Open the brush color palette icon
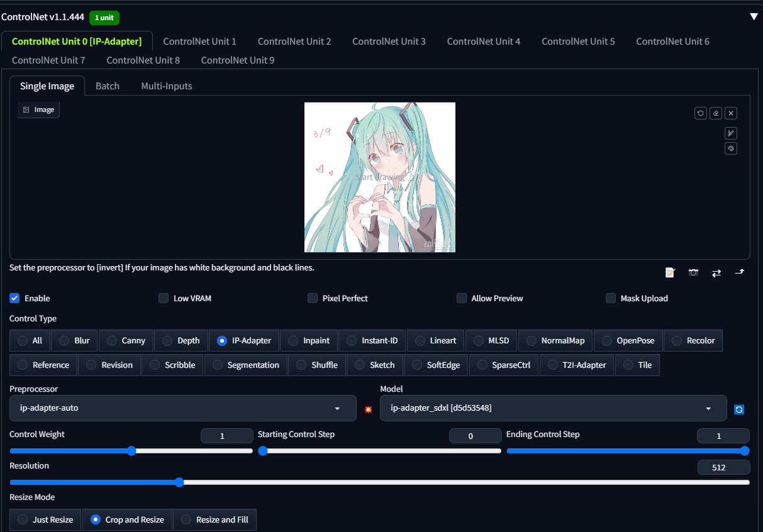This screenshot has width=763, height=532. point(730,148)
